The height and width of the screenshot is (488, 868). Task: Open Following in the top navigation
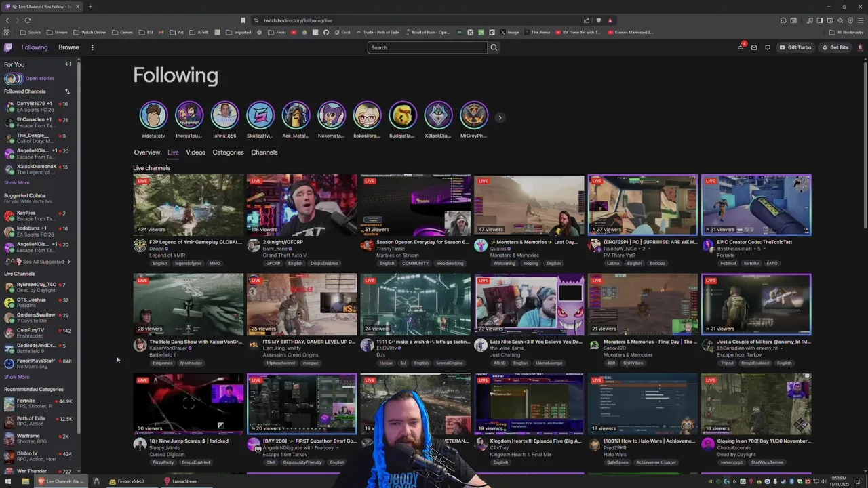pos(35,47)
